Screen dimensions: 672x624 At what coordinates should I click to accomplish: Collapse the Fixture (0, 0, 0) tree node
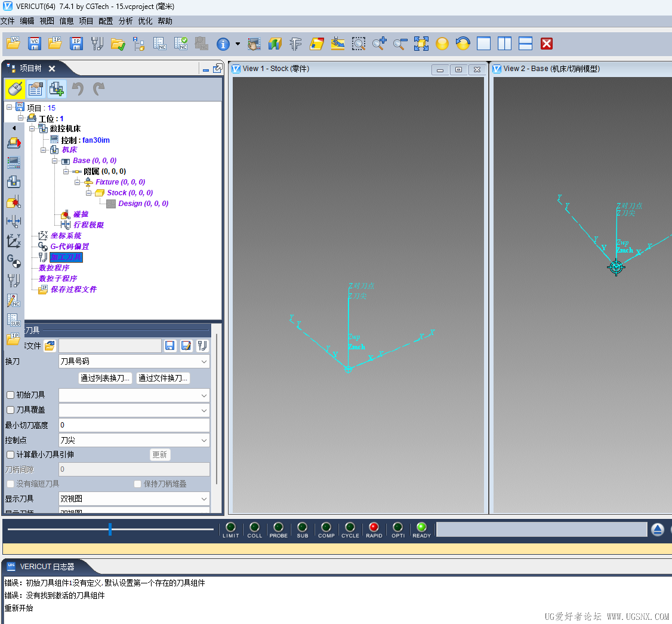pos(78,182)
